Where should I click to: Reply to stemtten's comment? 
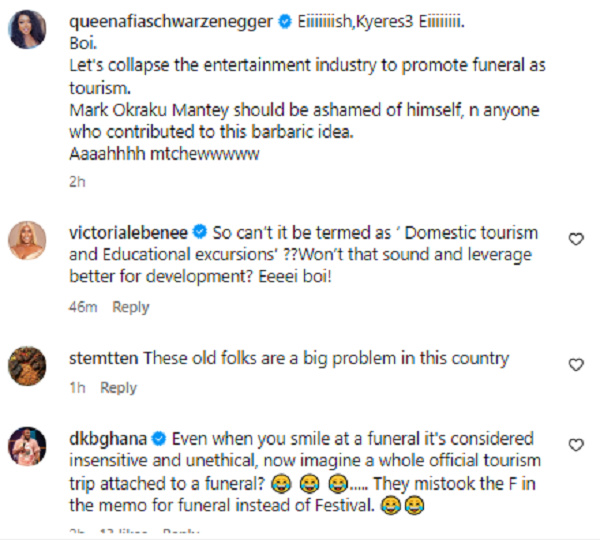click(x=118, y=388)
